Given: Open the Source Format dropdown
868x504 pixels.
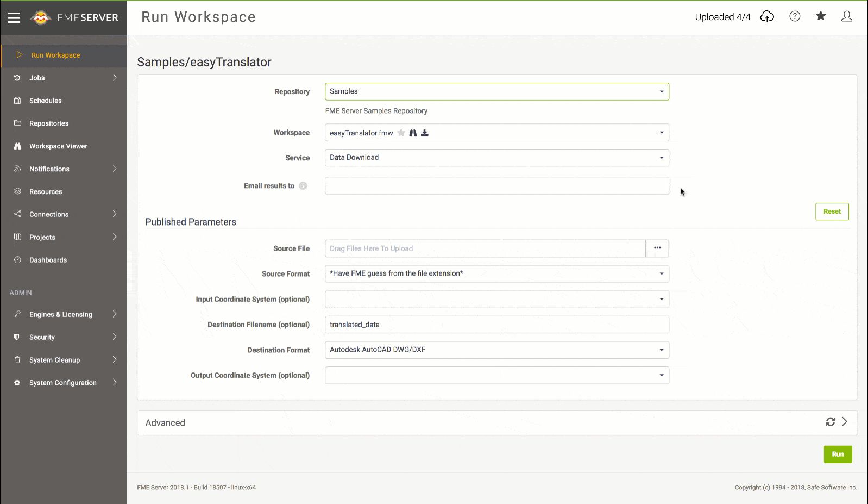Looking at the screenshot, I should (497, 273).
